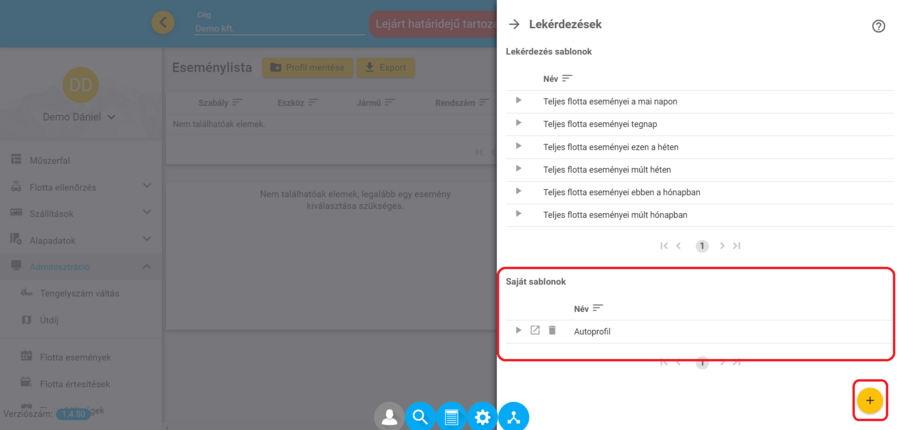Sort query templates by Név column
Image resolution: width=900 pixels, height=430 pixels.
[566, 78]
